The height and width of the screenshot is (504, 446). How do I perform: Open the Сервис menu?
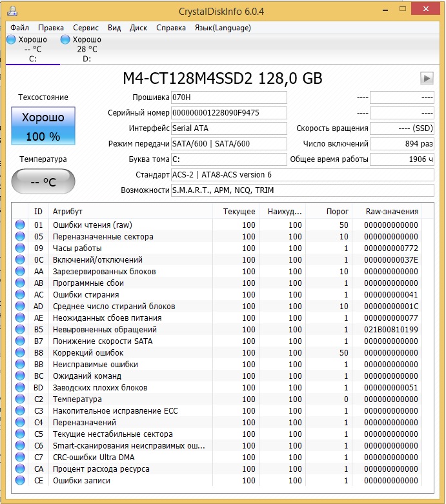point(86,28)
